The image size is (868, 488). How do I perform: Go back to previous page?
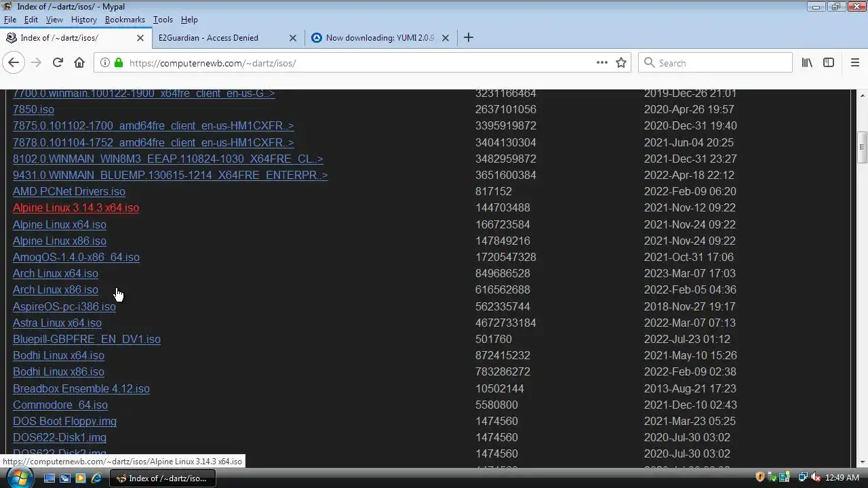pyautogui.click(x=14, y=62)
